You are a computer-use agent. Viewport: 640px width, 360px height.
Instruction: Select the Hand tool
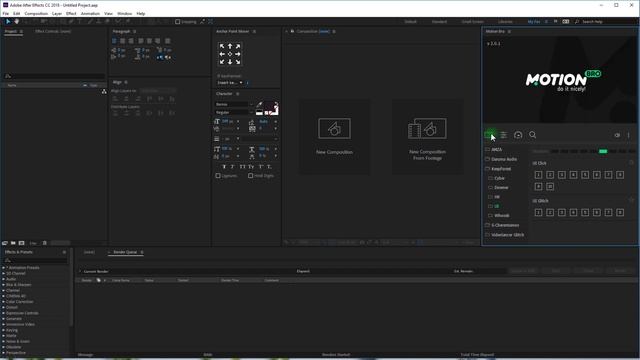[x=17, y=21]
